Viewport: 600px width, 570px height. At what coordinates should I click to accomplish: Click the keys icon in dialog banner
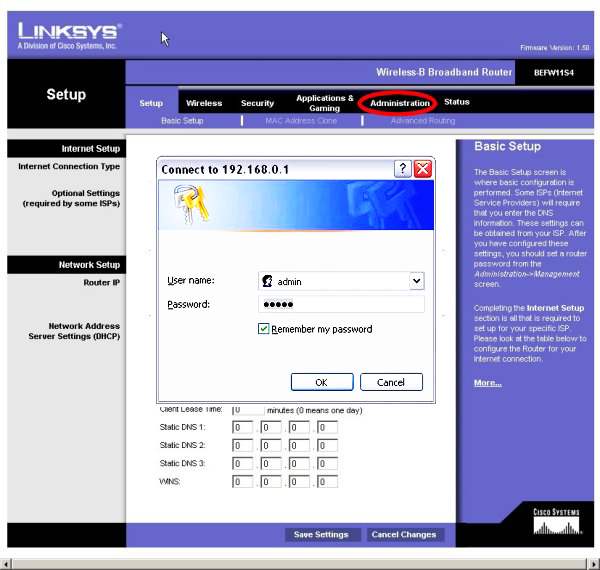[x=191, y=205]
